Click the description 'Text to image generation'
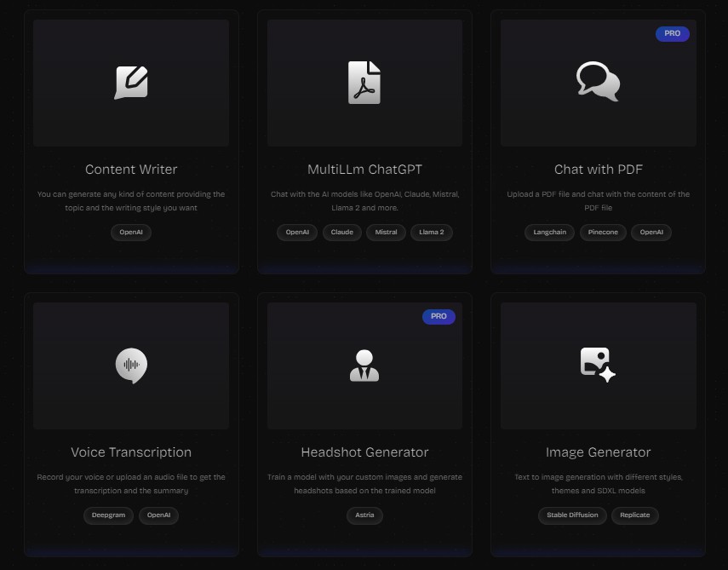Image resolution: width=728 pixels, height=570 pixels. (x=599, y=484)
